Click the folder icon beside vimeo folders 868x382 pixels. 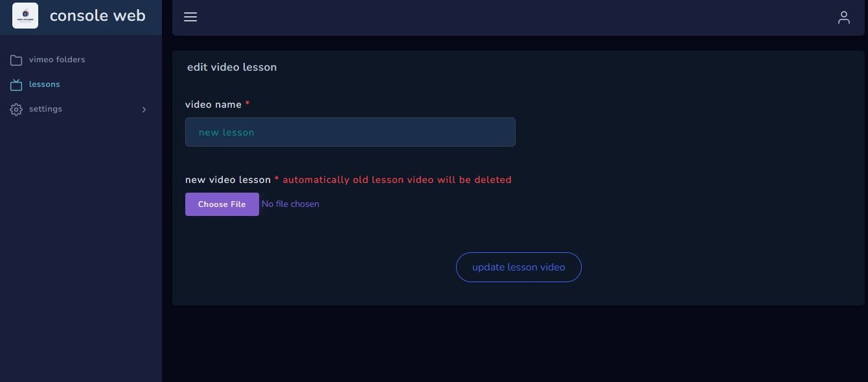tap(16, 60)
